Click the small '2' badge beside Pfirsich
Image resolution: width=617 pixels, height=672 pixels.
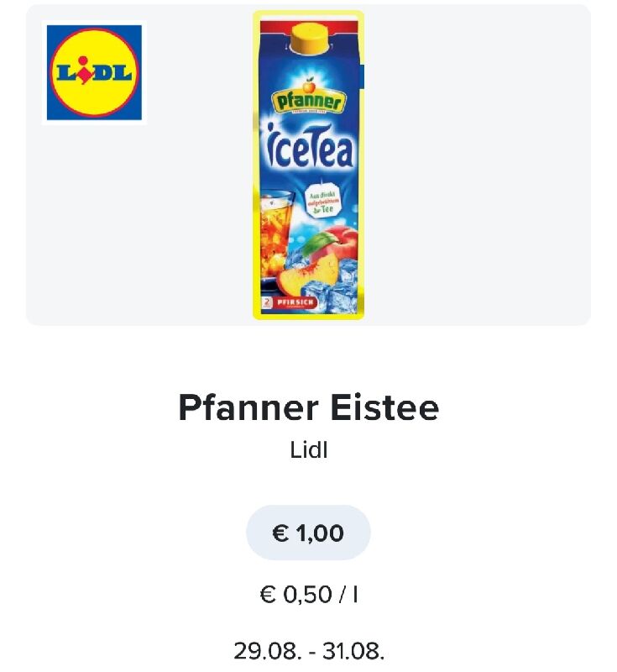267,302
